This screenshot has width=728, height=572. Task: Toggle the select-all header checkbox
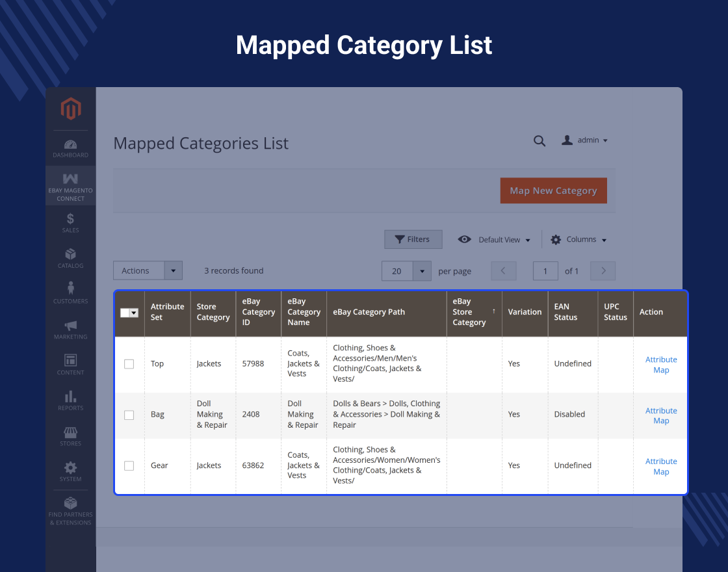pyautogui.click(x=125, y=313)
